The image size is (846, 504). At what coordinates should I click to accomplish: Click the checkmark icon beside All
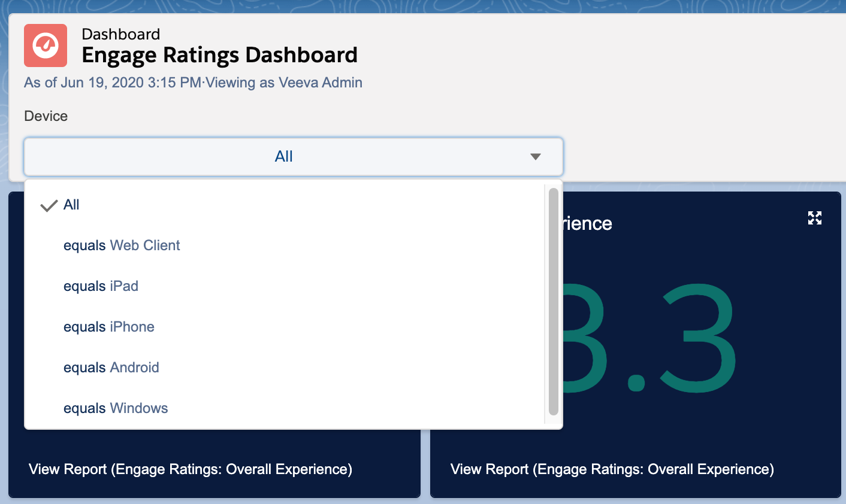49,206
